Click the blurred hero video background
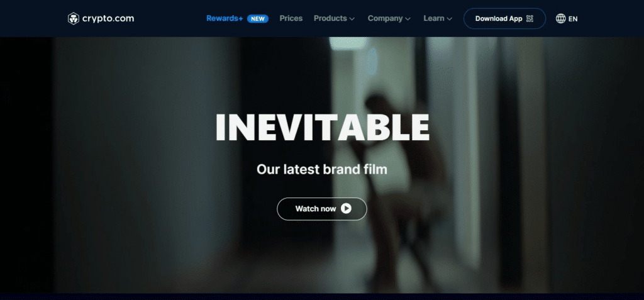This screenshot has height=300, width=644. click(x=123, y=164)
